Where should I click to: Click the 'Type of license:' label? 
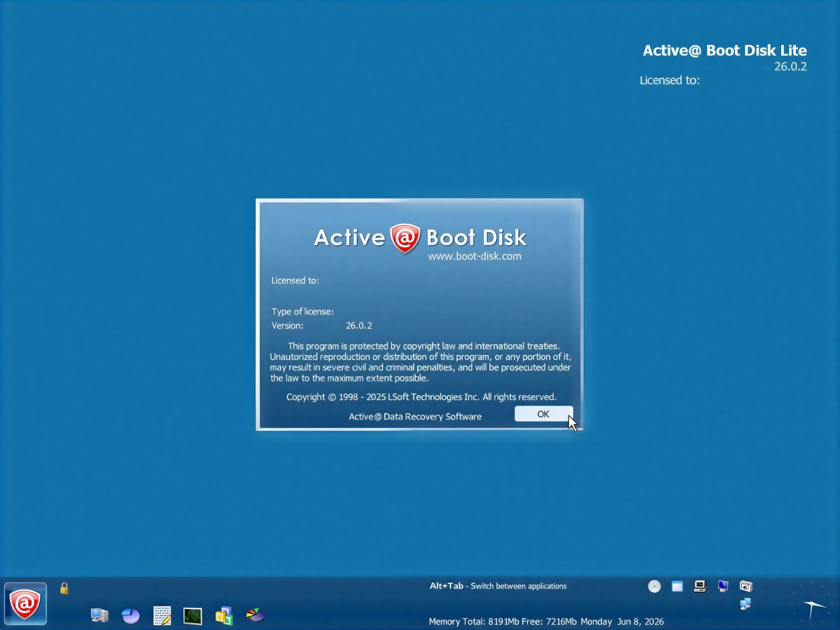click(x=303, y=311)
